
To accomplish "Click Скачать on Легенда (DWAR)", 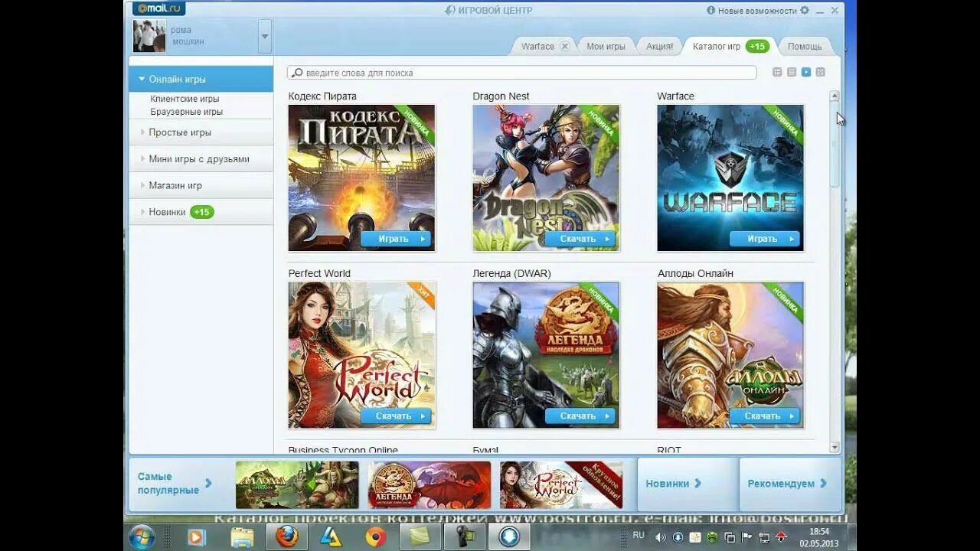I will 580,416.
